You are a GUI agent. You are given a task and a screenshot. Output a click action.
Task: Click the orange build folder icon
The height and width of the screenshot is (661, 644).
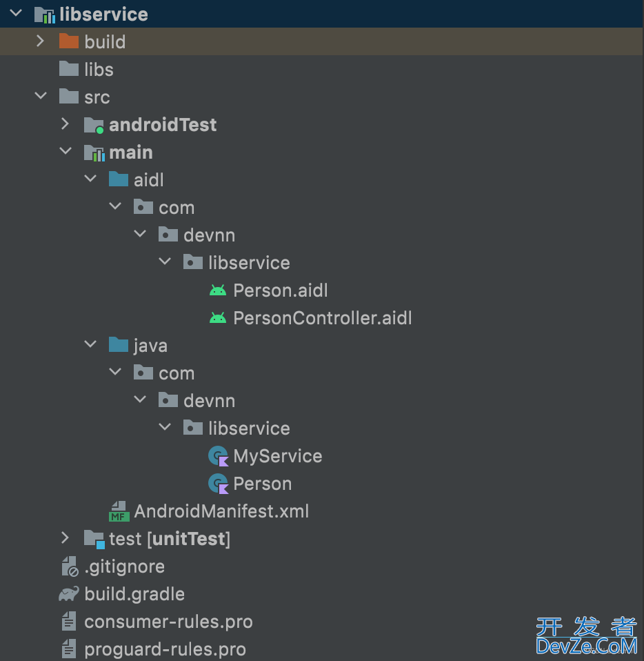[68, 41]
